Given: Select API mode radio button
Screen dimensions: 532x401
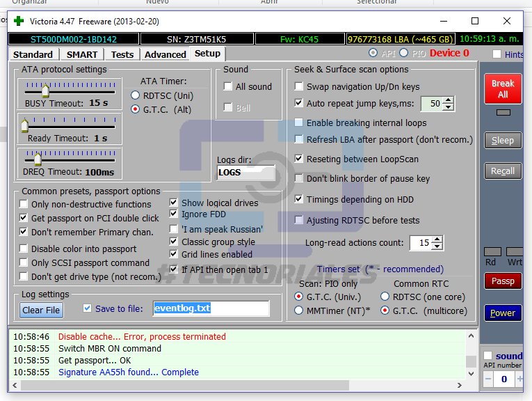Looking at the screenshot, I should pos(373,53).
